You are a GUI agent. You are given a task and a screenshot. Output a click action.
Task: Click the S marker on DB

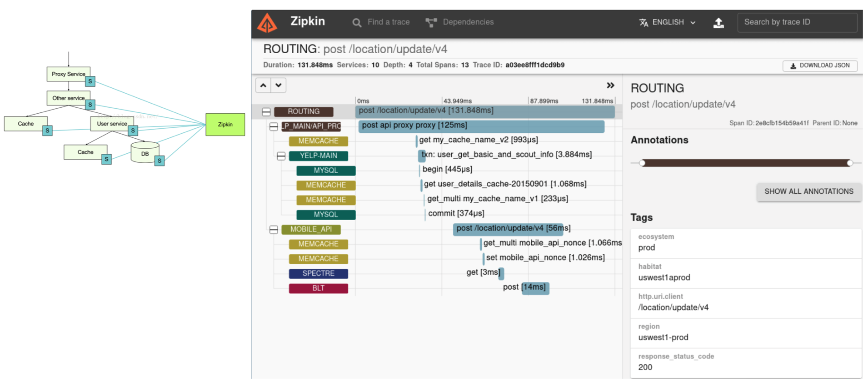(160, 161)
